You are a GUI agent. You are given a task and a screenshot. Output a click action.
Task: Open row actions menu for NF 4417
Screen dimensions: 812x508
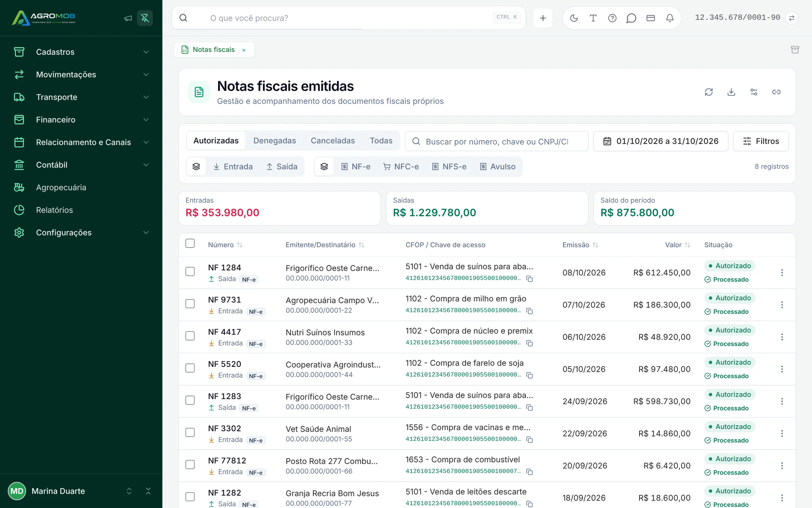pos(782,337)
